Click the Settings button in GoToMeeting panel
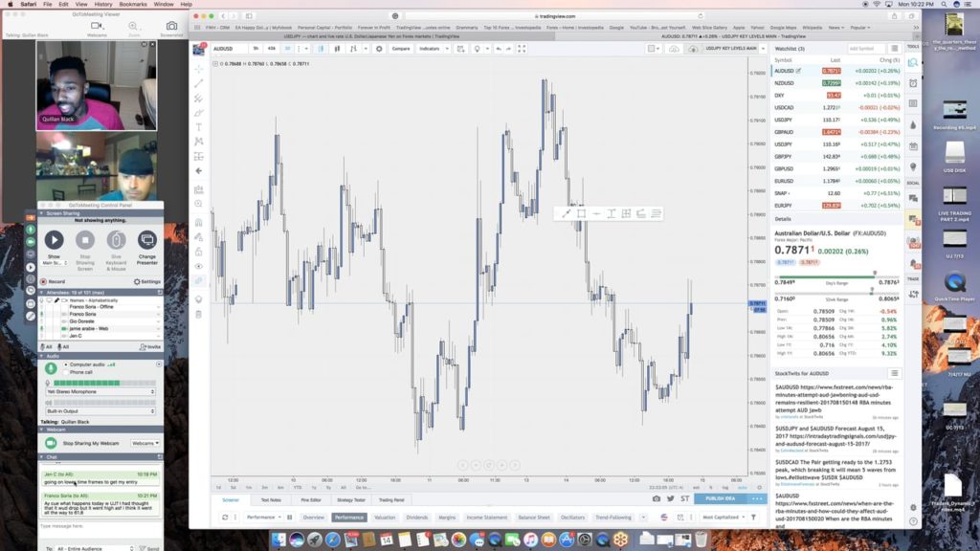980x551 pixels. pyautogui.click(x=146, y=282)
